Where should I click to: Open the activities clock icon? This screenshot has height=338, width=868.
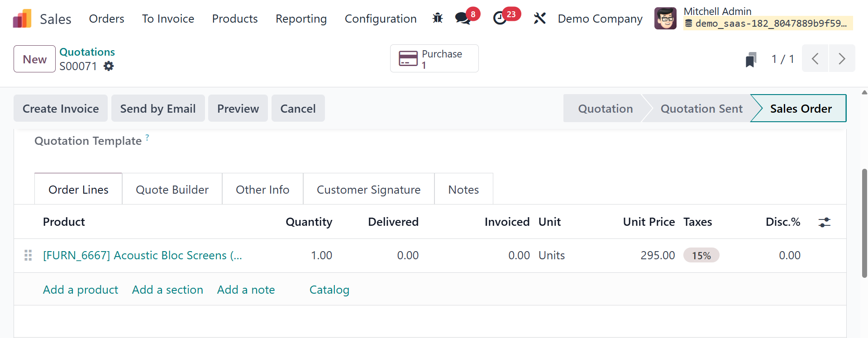pos(500,18)
